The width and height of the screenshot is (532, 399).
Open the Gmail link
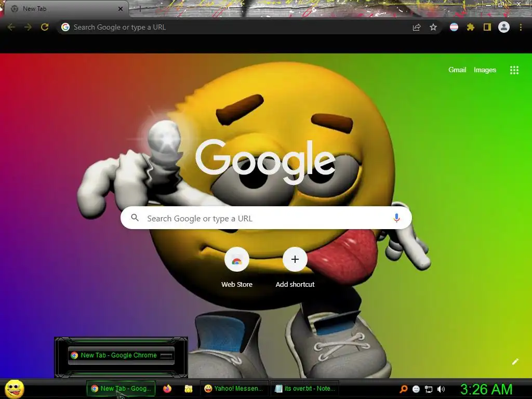pos(457,70)
